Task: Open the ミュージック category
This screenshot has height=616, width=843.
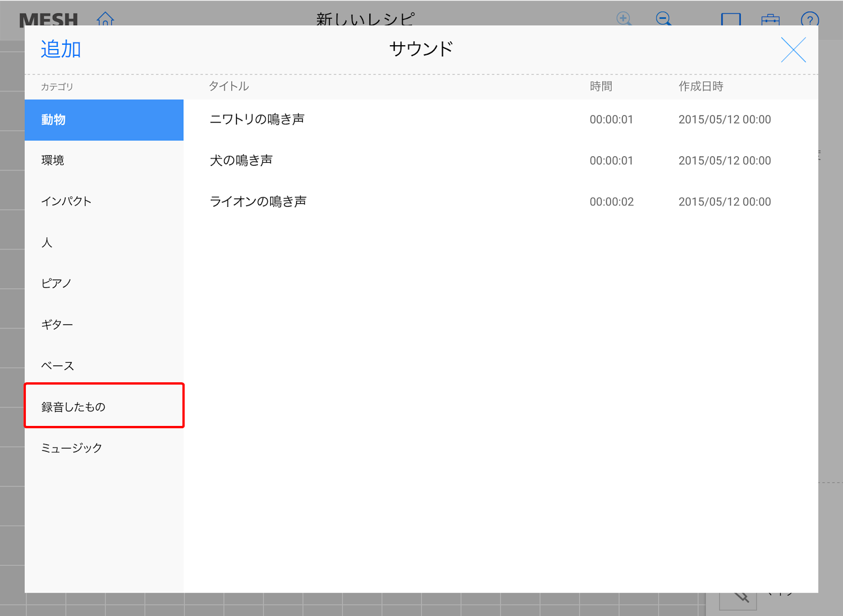Action: (104, 448)
